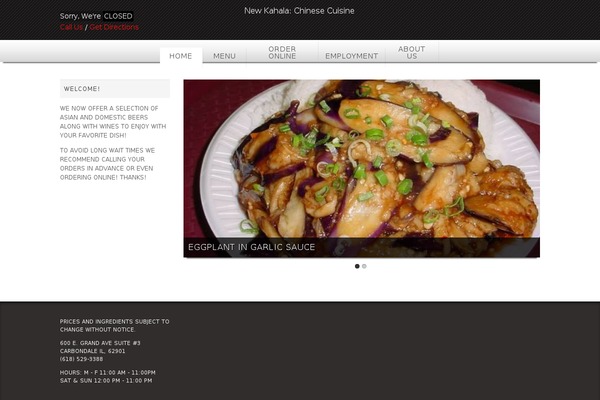Click the 600 E. Grand Ave address line
This screenshot has width=600, height=400.
[x=100, y=343]
